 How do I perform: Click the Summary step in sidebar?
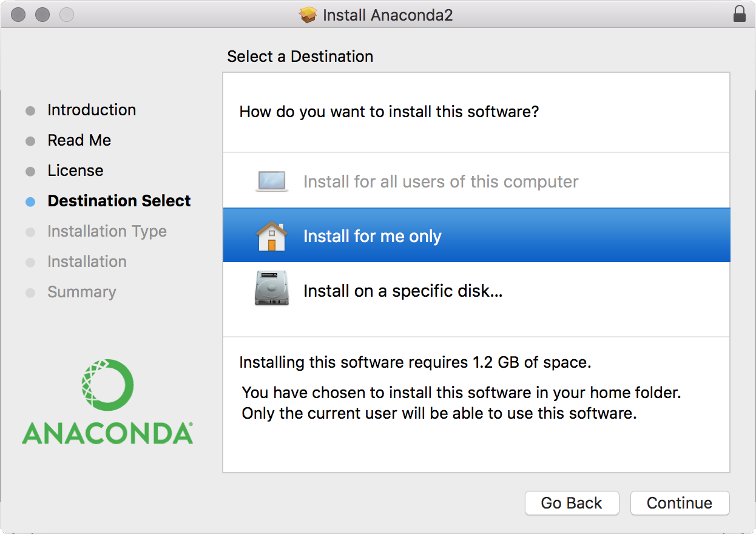tap(81, 292)
